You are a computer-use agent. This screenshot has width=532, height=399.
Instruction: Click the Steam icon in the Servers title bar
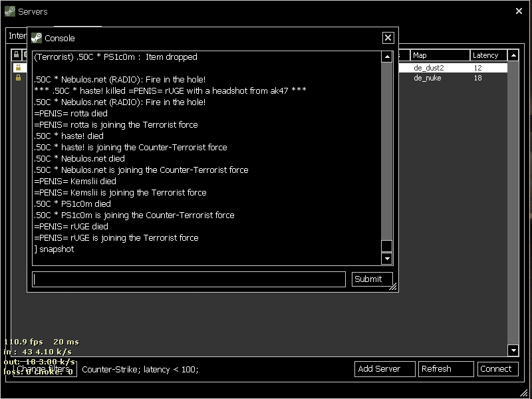[10, 11]
